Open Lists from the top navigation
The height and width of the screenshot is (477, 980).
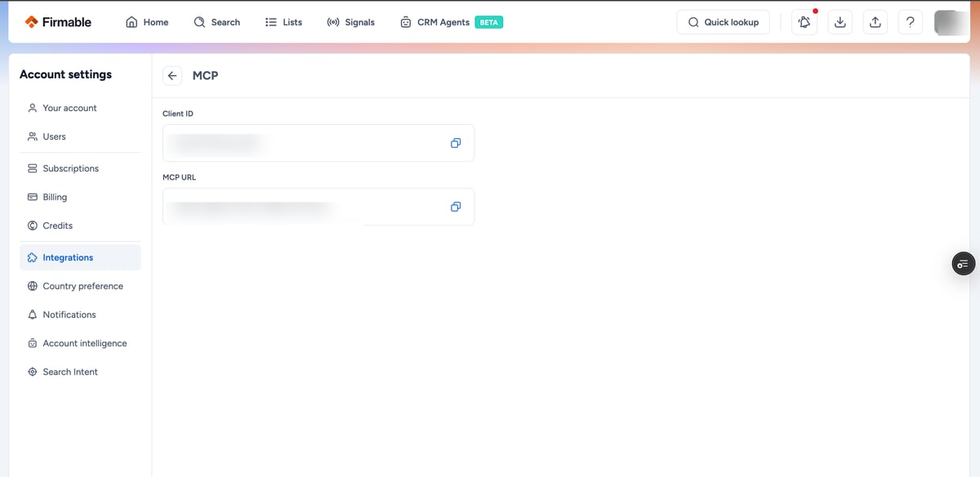(283, 22)
